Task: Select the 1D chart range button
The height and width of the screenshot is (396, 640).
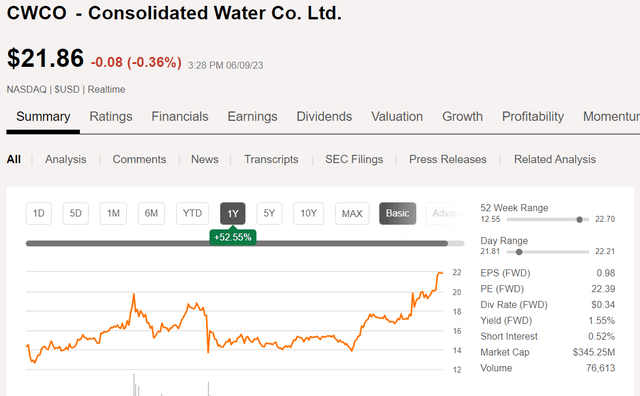Action: pos(39,214)
